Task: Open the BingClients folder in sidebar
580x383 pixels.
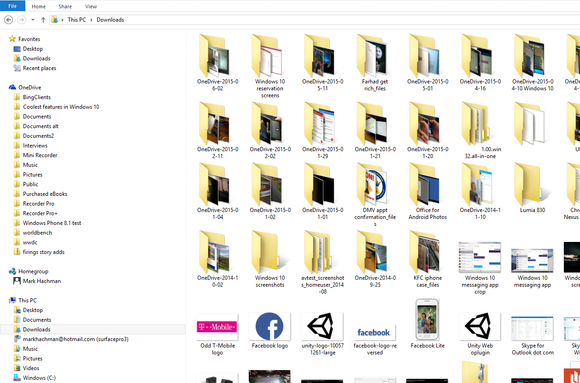Action: pyautogui.click(x=37, y=97)
